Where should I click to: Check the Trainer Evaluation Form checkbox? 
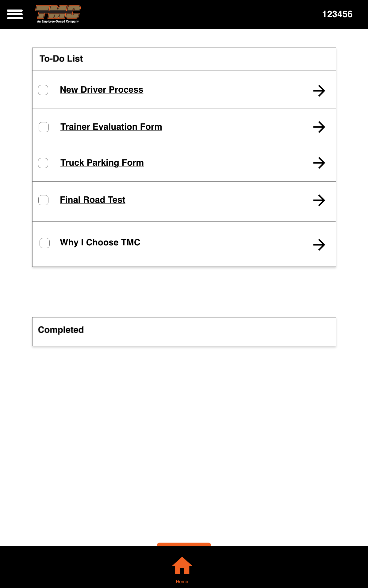coord(44,127)
